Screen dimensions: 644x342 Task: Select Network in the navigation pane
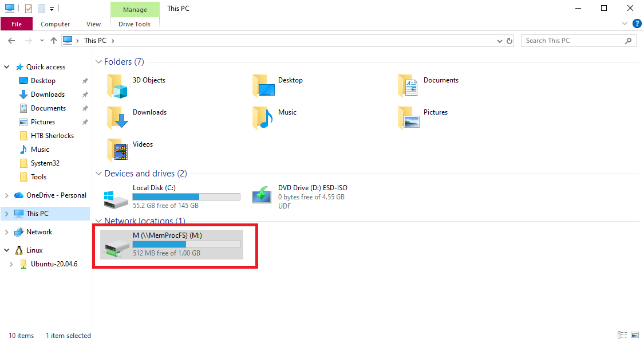(x=39, y=232)
